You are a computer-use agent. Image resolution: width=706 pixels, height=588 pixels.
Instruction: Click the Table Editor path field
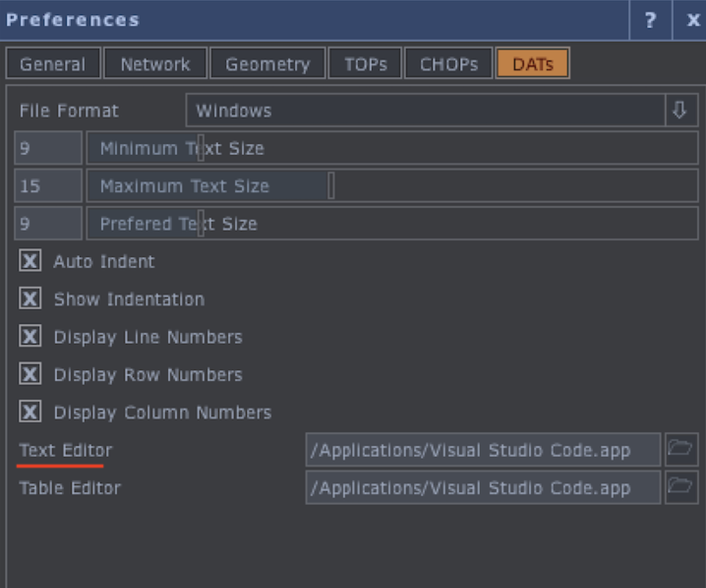tap(483, 487)
